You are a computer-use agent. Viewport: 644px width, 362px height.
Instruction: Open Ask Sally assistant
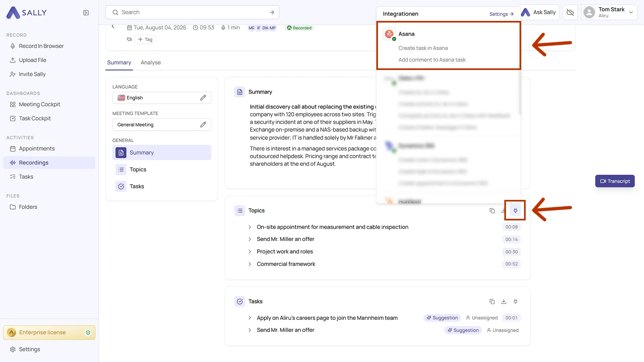tap(539, 12)
